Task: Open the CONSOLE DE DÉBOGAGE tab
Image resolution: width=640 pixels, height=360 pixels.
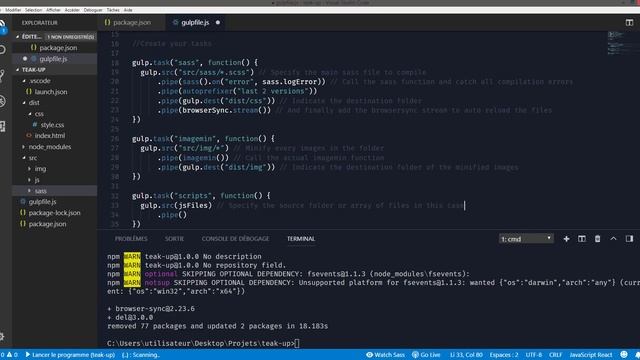Action: click(x=236, y=239)
